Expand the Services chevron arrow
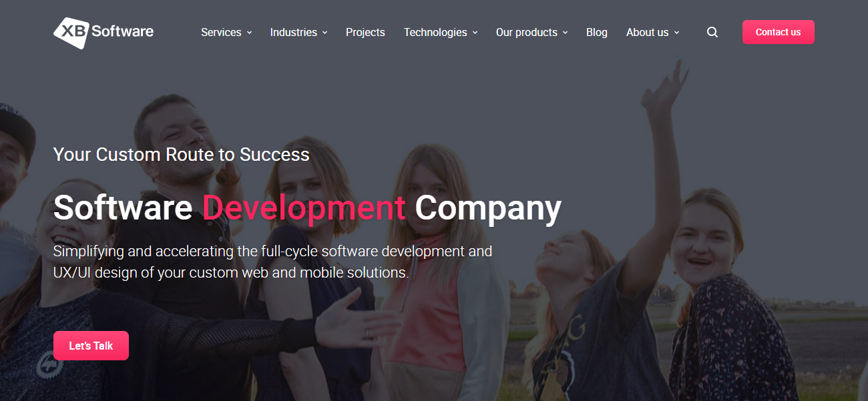 coord(250,33)
